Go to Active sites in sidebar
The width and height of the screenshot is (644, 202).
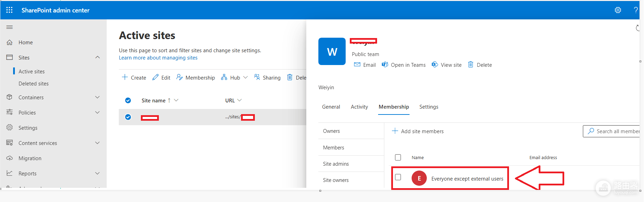[x=31, y=71]
